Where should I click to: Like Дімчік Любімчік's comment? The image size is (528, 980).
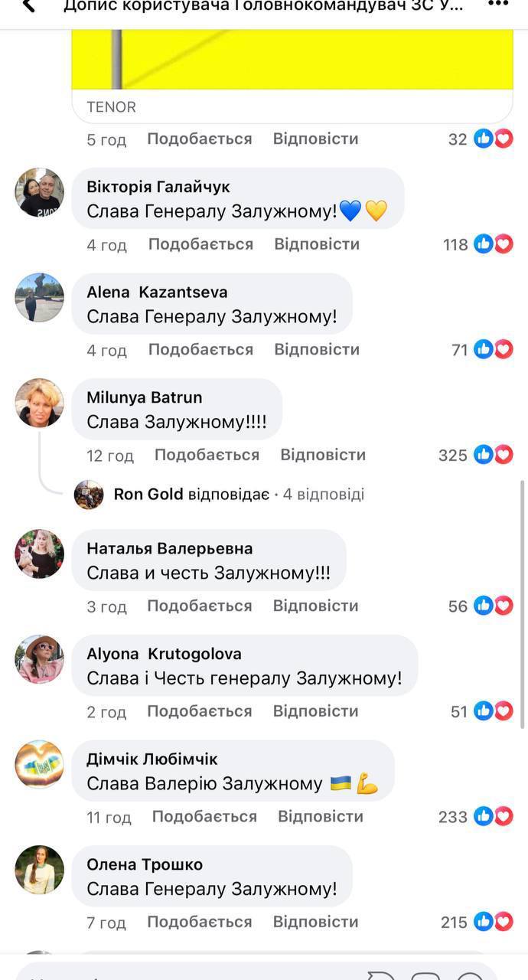click(x=204, y=816)
